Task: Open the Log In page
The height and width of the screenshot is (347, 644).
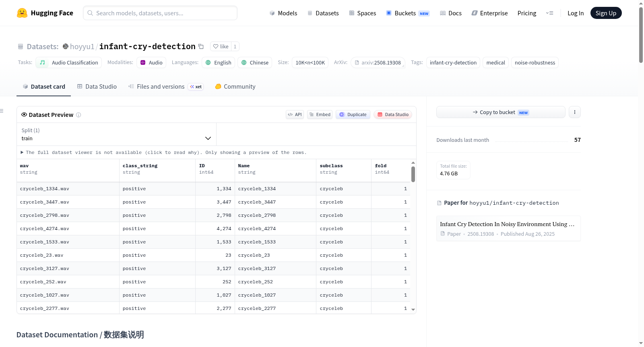Action: tap(576, 13)
